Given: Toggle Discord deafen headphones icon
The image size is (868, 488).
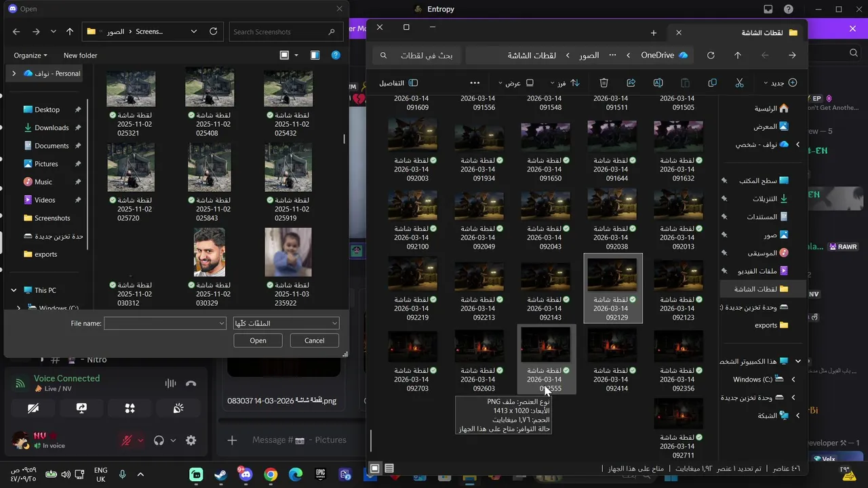Looking at the screenshot, I should [x=159, y=441].
